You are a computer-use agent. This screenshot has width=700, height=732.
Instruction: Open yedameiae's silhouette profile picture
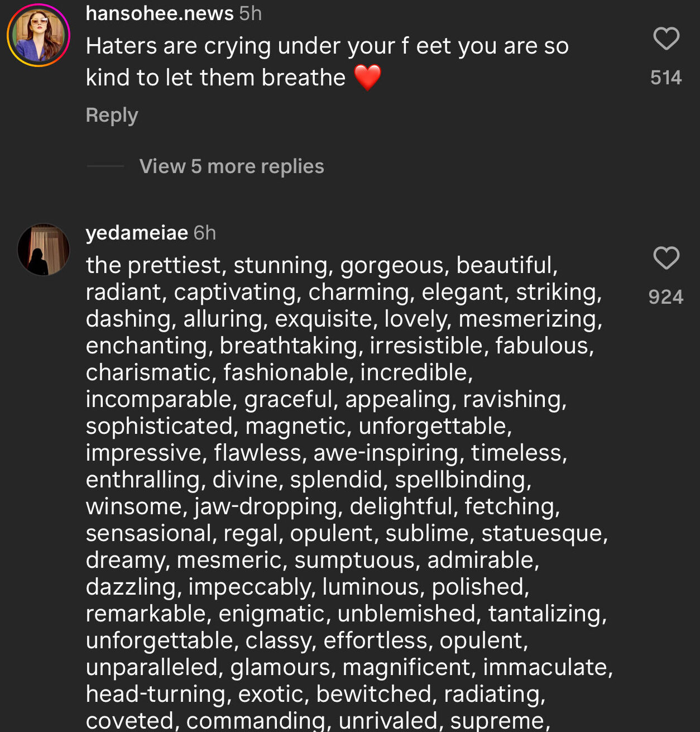point(44,250)
